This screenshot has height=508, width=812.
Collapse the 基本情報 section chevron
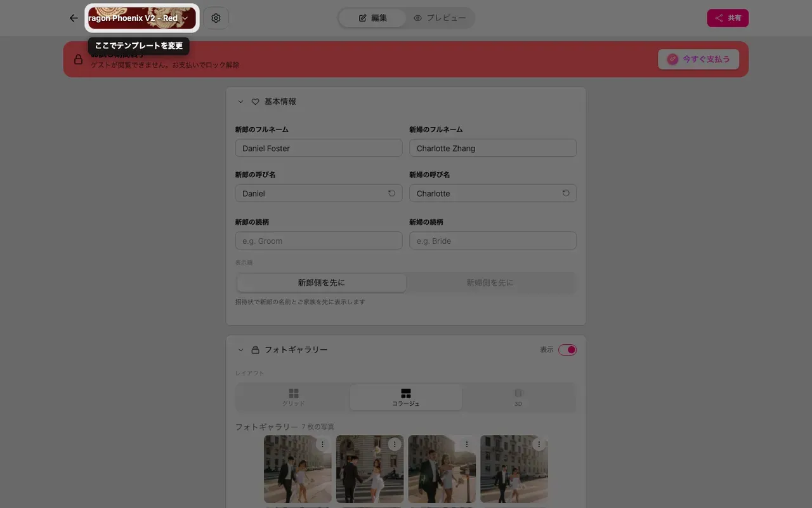coord(240,102)
